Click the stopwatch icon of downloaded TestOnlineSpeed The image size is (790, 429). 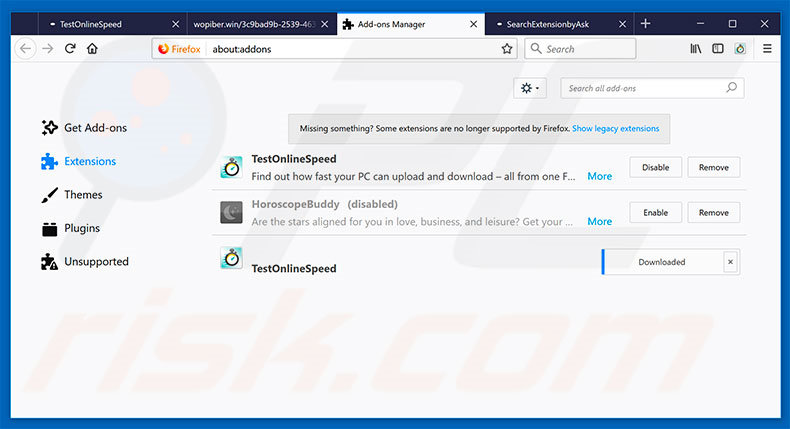pos(232,258)
